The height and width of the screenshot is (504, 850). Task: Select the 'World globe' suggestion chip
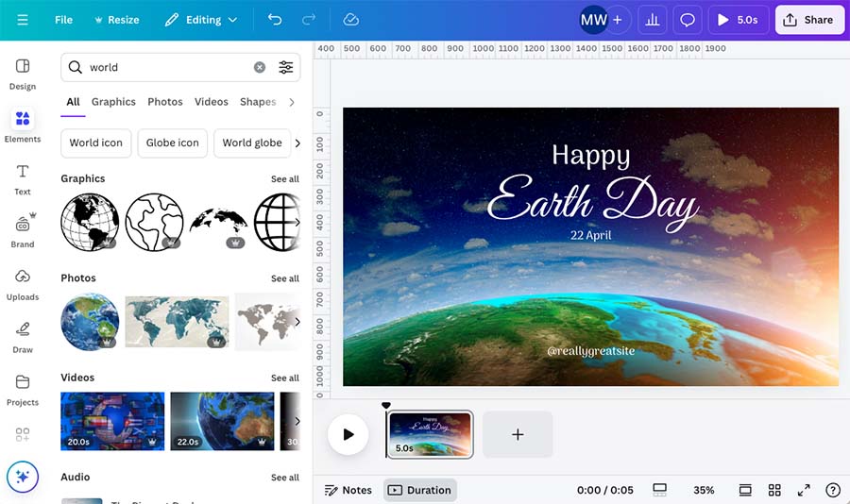click(x=252, y=143)
